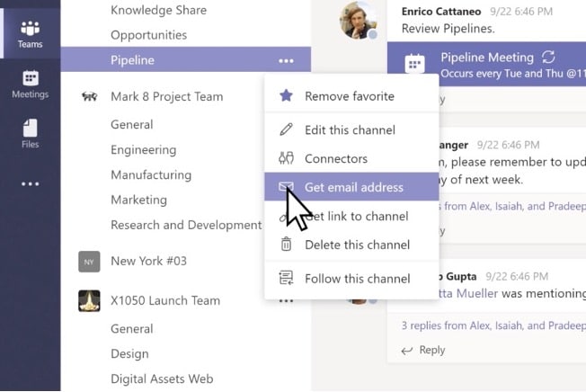This screenshot has height=392, width=586.
Task: Open the Knowledge Share channel
Action: click(158, 10)
